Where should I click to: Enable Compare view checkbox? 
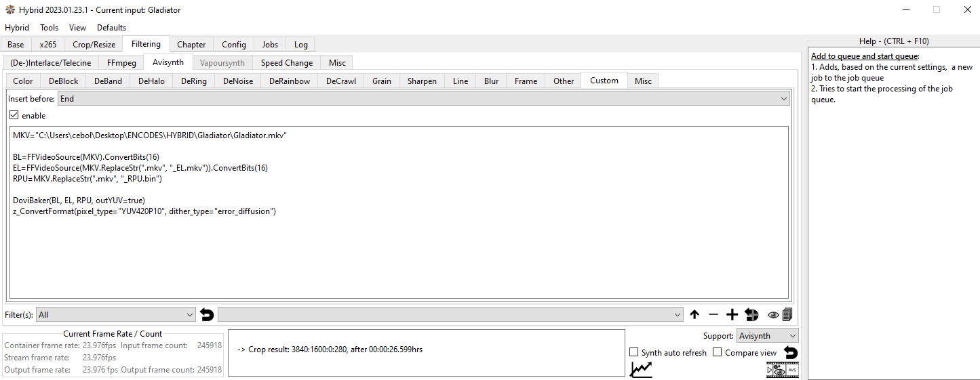718,352
